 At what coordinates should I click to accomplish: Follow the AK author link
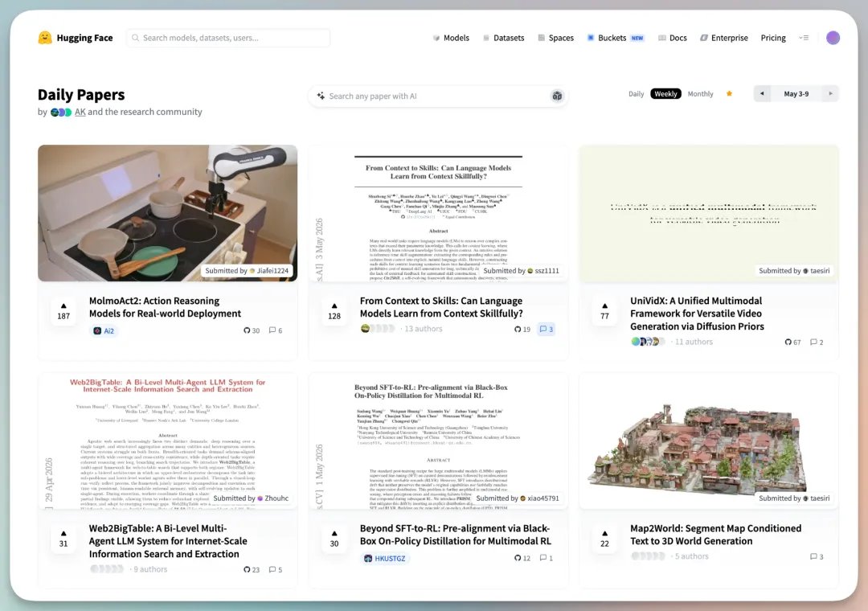(x=80, y=111)
